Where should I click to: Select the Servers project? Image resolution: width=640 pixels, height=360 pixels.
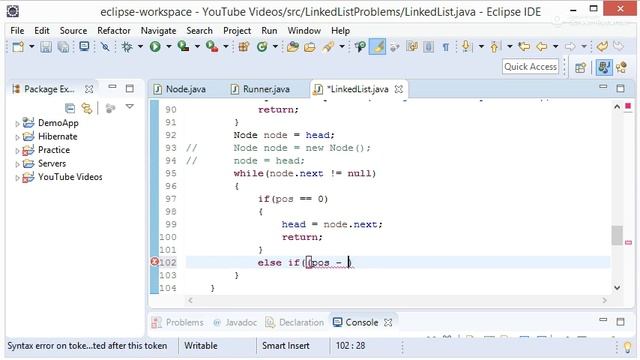point(52,163)
